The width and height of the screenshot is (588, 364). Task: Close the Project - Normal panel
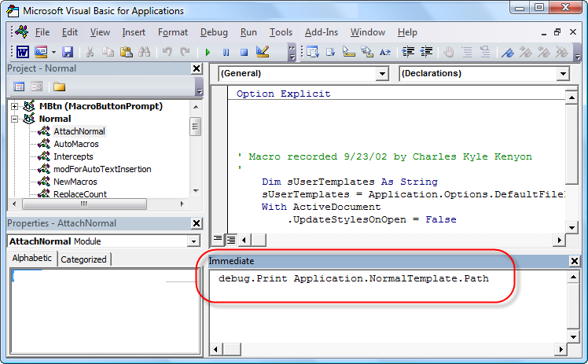[197, 68]
